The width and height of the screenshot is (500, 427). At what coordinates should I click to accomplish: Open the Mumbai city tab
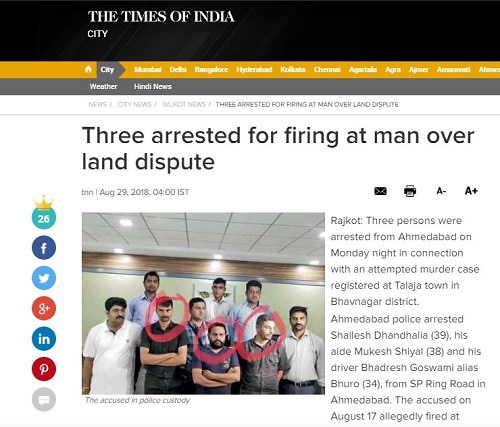(x=148, y=69)
